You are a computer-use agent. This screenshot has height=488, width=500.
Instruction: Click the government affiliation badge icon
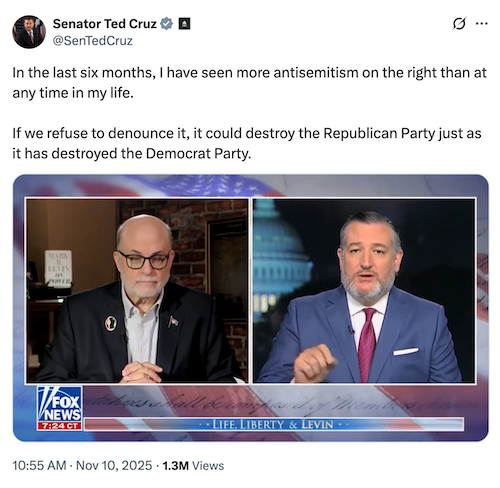184,24
